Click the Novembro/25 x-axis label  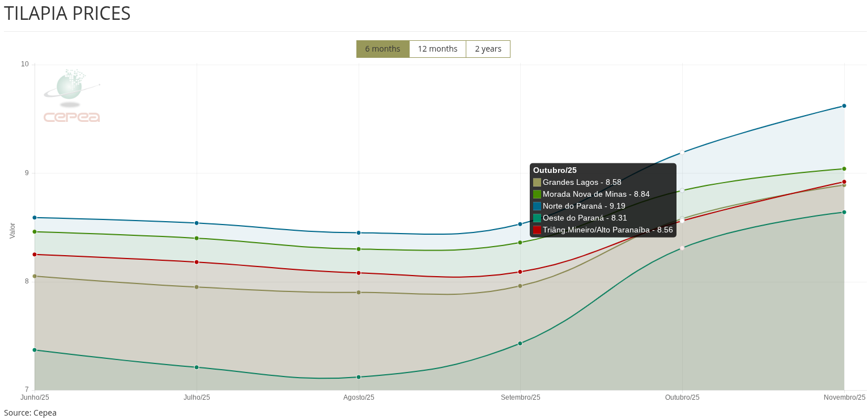(x=844, y=397)
